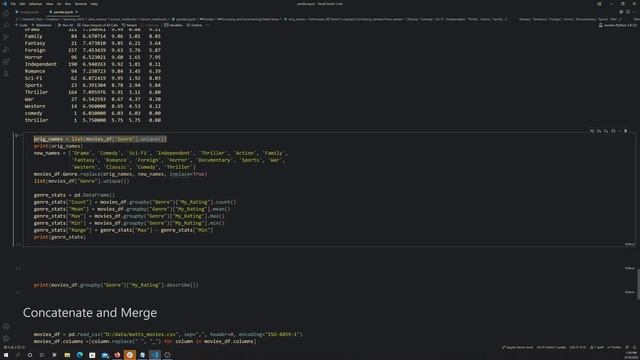
Task: Click Restart kernel in notebook toolbar
Action: click(x=129, y=25)
